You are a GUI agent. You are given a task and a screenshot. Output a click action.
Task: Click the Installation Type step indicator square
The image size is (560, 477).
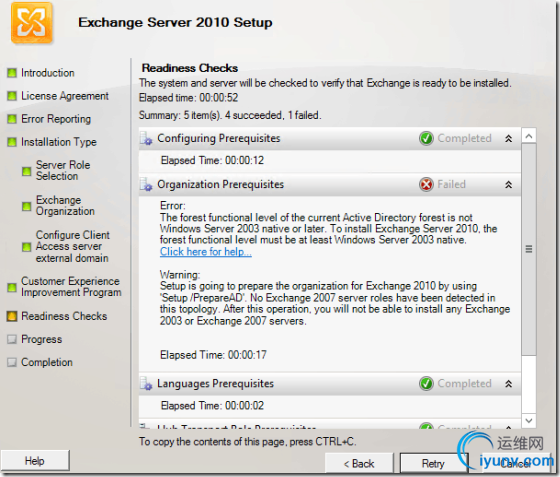pos(12,142)
